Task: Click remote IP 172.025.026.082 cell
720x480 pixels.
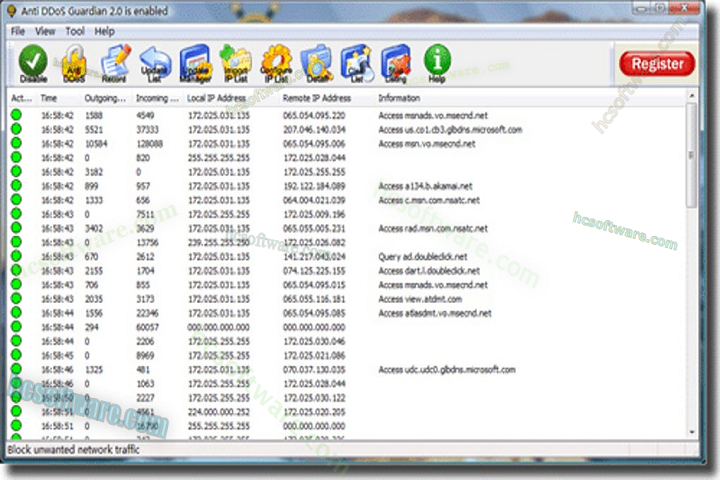Action: click(x=314, y=242)
